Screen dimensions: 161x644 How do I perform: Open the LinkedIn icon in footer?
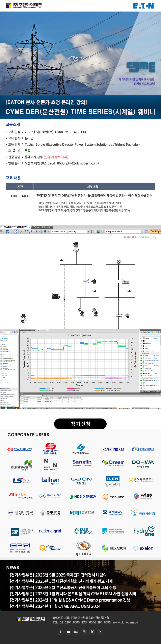click(100, 632)
